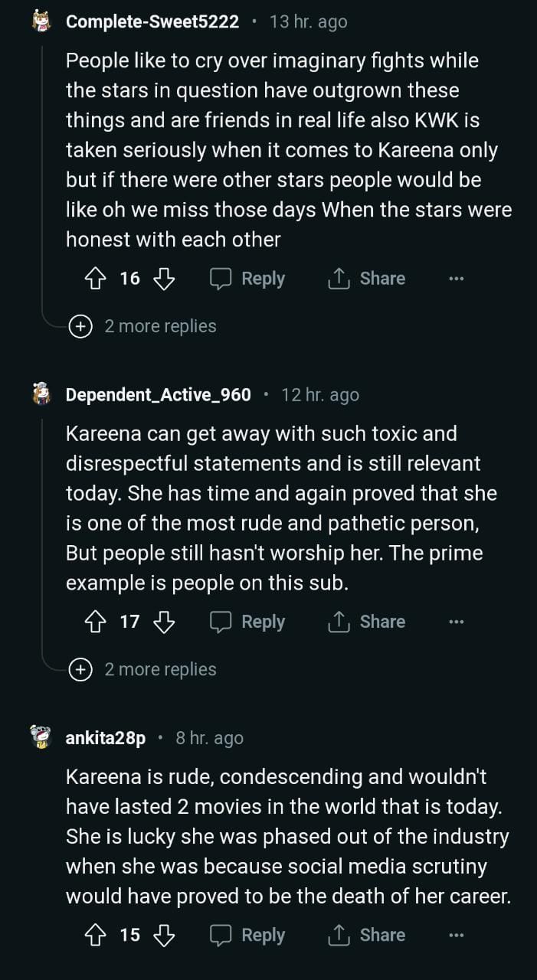The height and width of the screenshot is (980, 537).
Task: Open more options on Dependent_Active_960's comment
Action: [457, 622]
